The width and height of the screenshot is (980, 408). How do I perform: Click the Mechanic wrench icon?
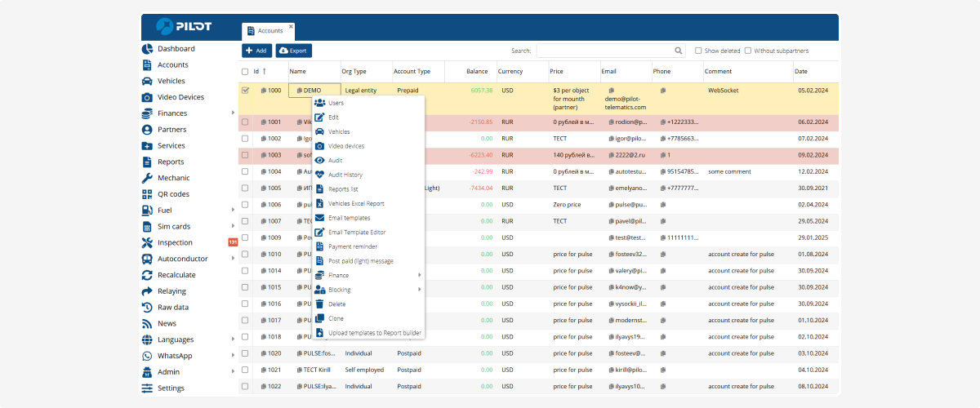147,178
